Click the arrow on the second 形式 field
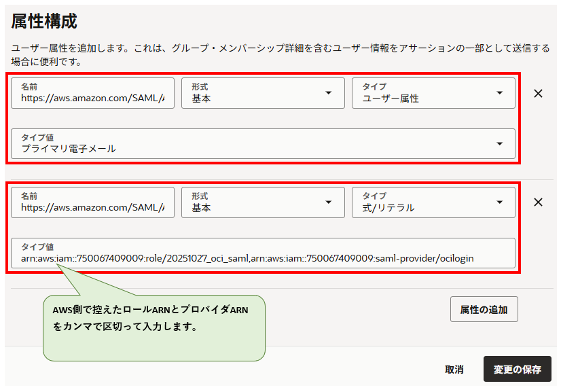Viewport: 561px width, 392px height. (329, 202)
